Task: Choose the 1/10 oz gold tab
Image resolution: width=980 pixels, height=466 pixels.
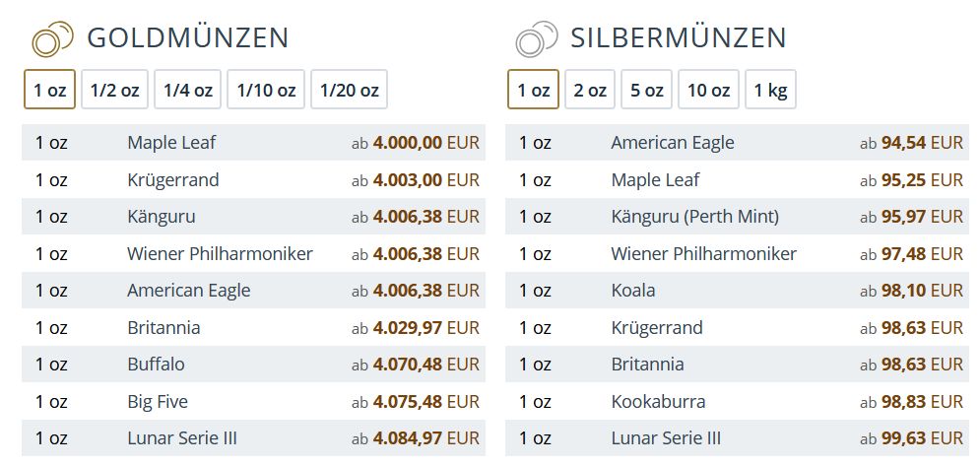Action: click(265, 90)
